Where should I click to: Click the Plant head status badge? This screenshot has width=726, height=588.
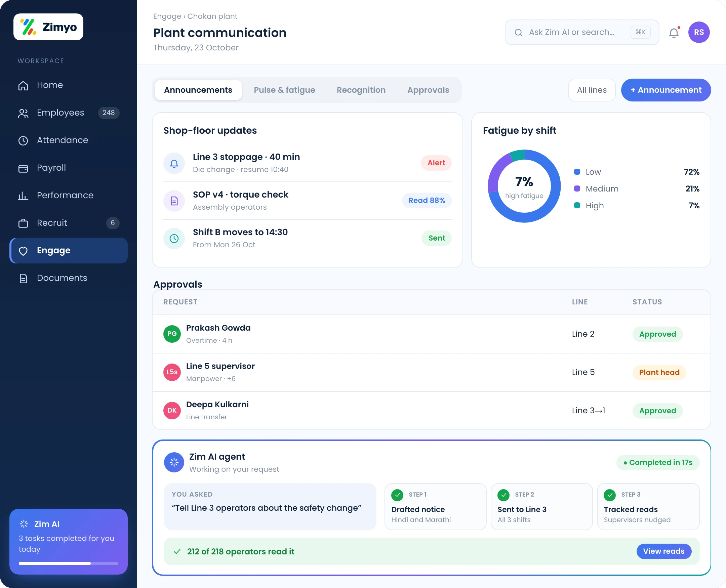pyautogui.click(x=659, y=373)
